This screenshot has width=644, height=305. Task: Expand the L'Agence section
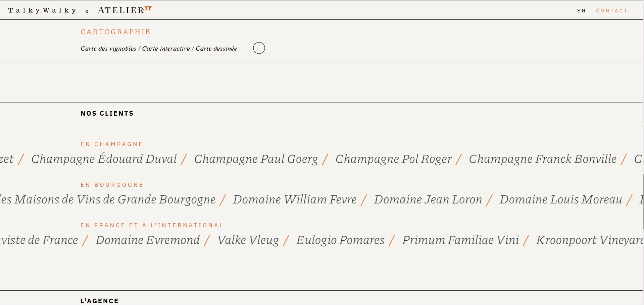click(100, 301)
